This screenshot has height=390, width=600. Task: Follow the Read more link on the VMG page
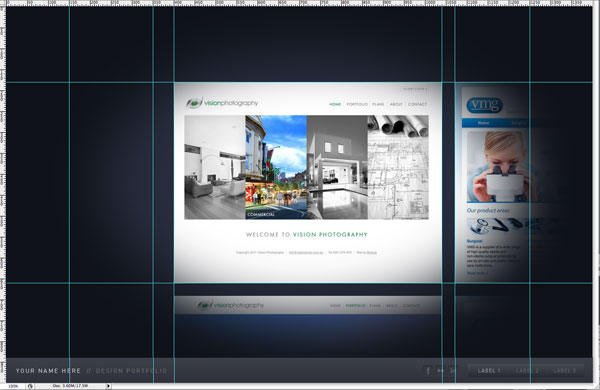477,273
